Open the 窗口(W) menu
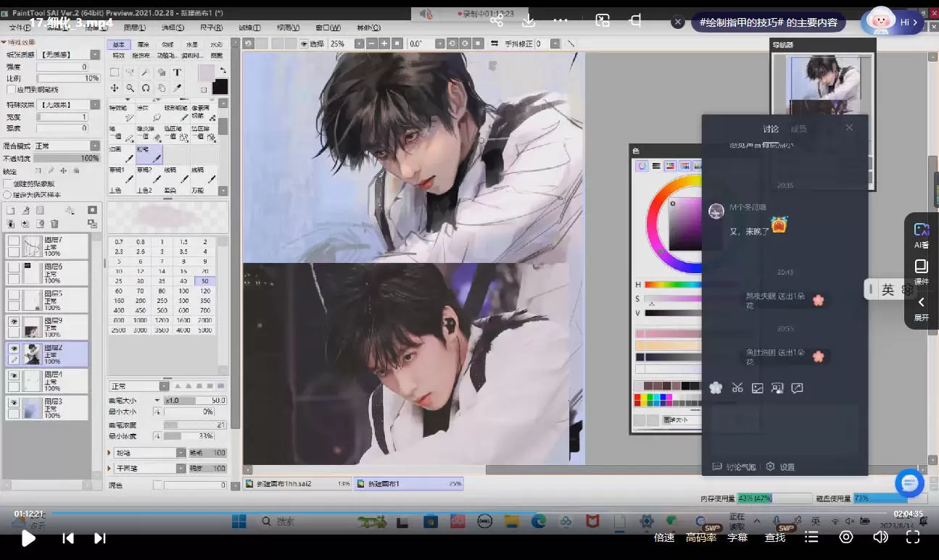 coord(328,28)
